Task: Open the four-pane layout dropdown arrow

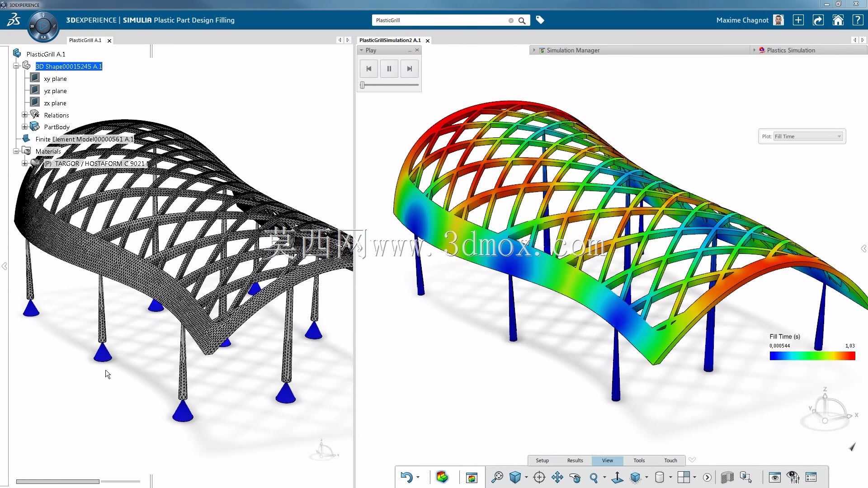Action: coord(694,477)
